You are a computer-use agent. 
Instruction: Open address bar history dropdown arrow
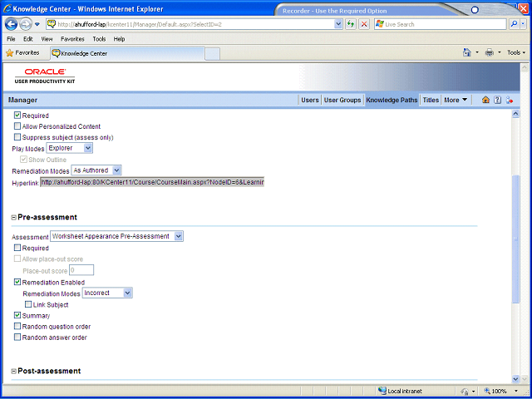tap(338, 24)
